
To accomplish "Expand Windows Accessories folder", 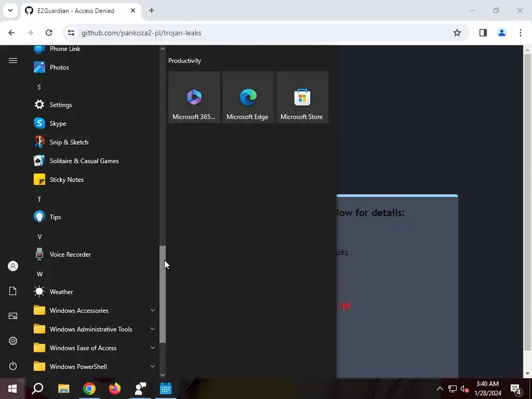I will click(x=95, y=310).
